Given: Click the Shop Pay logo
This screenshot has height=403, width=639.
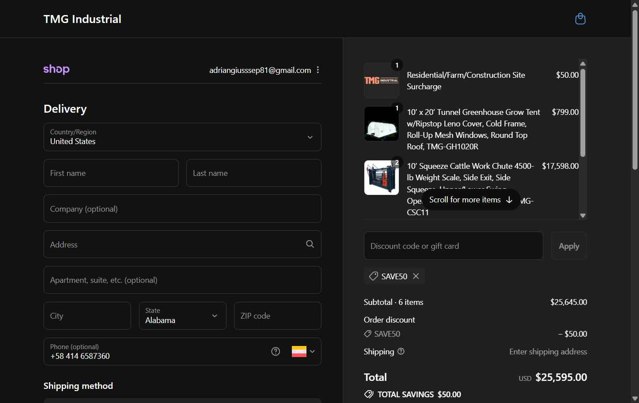Looking at the screenshot, I should (56, 69).
